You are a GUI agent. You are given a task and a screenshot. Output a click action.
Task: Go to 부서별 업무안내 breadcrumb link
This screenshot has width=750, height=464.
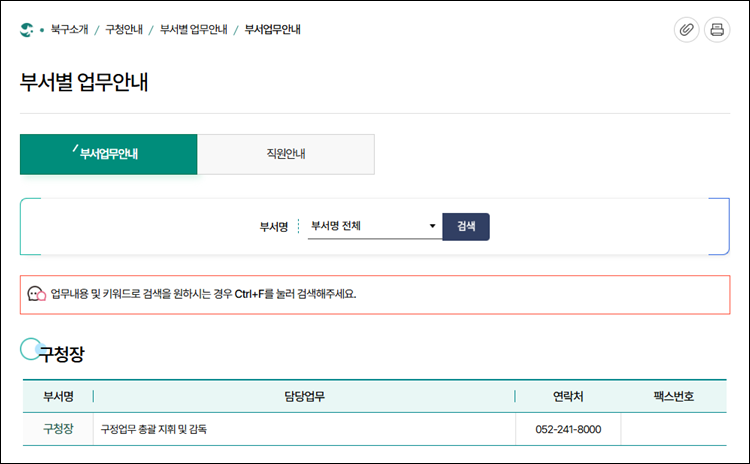(193, 30)
